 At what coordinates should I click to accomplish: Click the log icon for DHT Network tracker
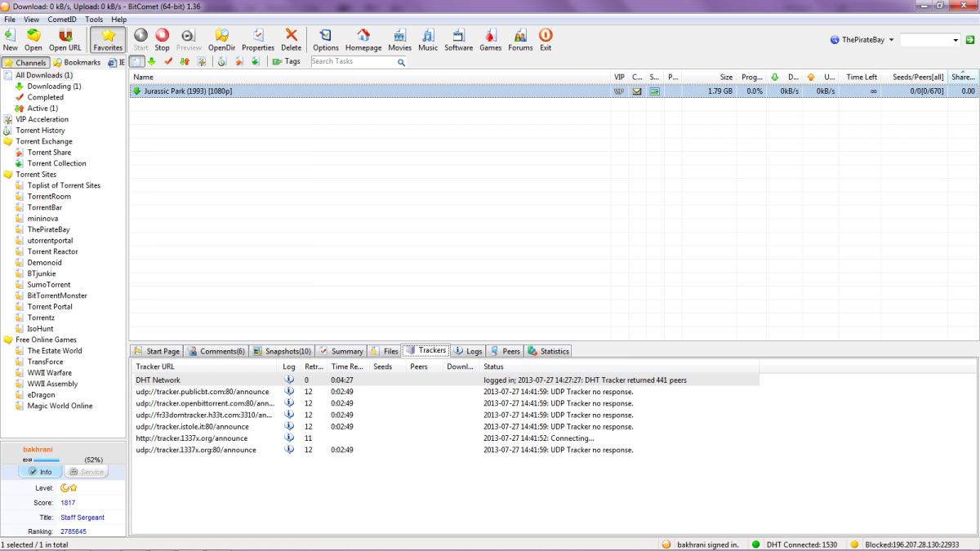289,380
